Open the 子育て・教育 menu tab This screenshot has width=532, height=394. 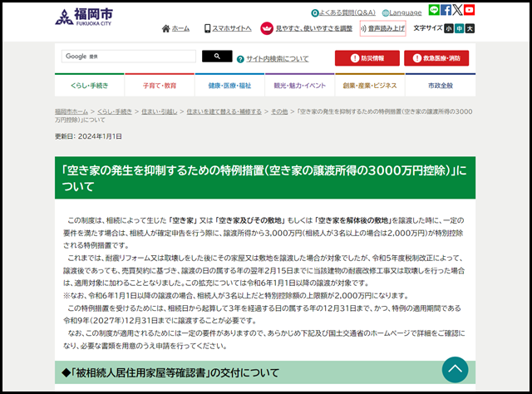tap(160, 85)
